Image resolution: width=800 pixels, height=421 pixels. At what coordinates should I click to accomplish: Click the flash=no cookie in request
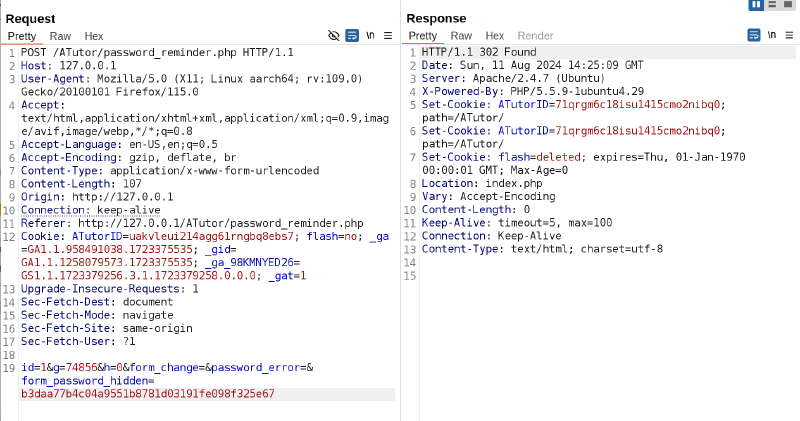pos(330,237)
